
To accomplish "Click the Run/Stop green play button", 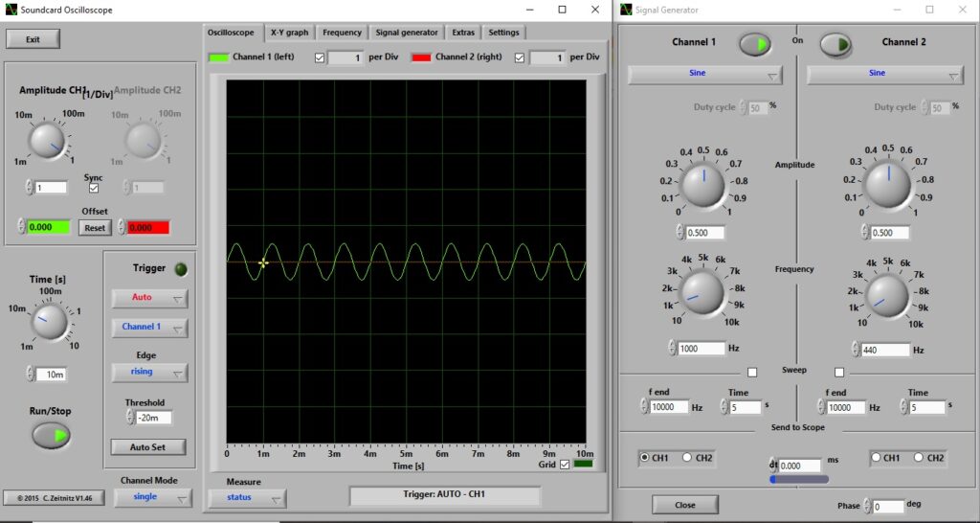I will 52,436.
